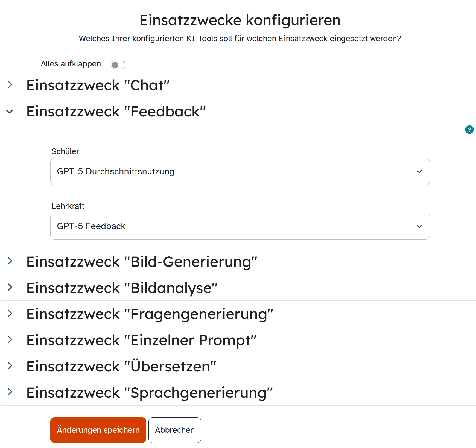
Task: Open the Einsatzzweck "Chat" heading
Action: click(98, 85)
